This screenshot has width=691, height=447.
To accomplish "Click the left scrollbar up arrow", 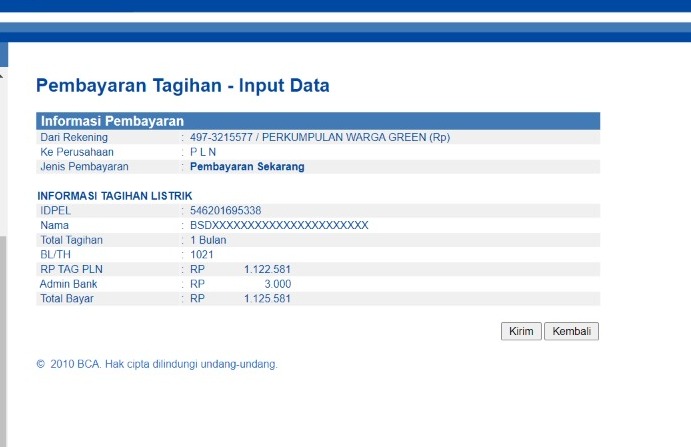I will click(2, 77).
